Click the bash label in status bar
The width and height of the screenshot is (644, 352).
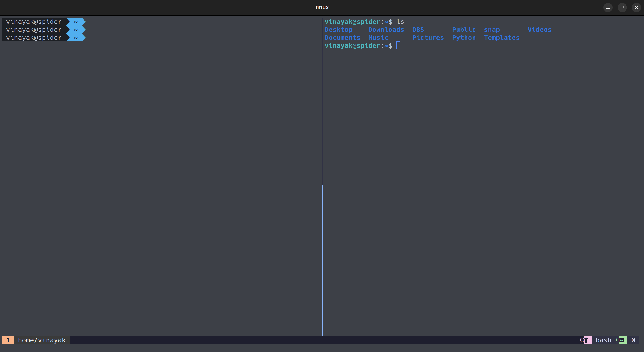[603, 340]
